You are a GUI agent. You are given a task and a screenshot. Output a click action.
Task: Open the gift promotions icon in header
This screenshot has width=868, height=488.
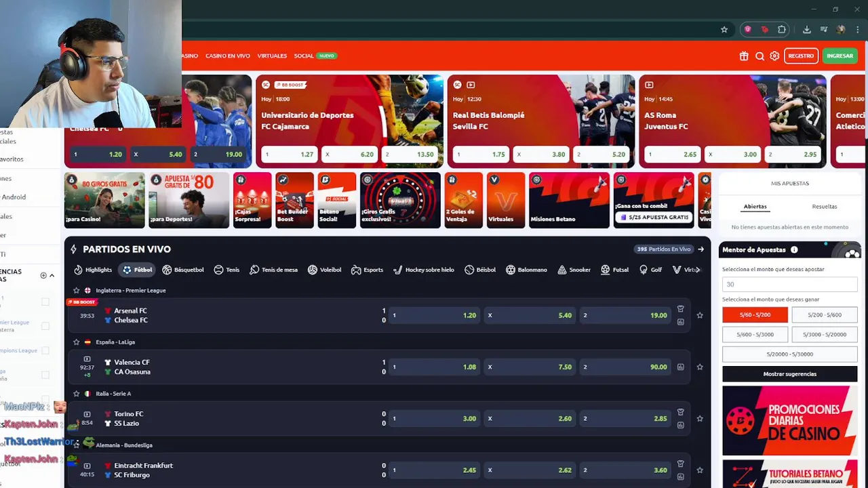click(x=744, y=56)
